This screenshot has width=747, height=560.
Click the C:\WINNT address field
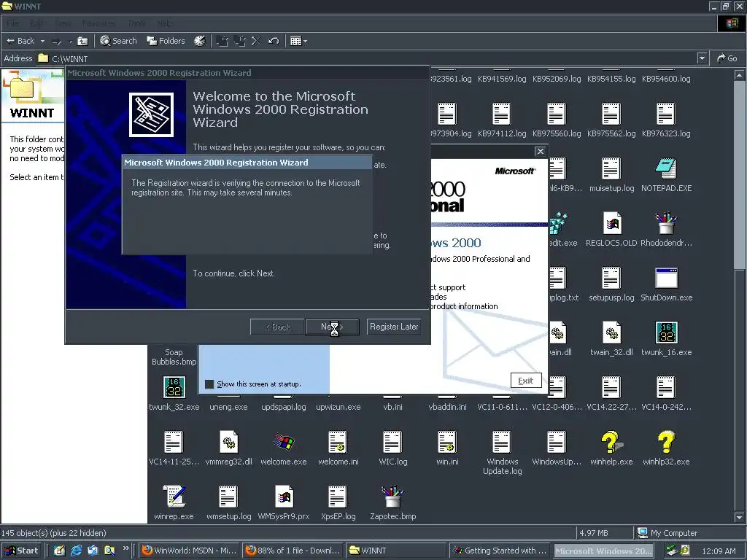click(x=367, y=58)
